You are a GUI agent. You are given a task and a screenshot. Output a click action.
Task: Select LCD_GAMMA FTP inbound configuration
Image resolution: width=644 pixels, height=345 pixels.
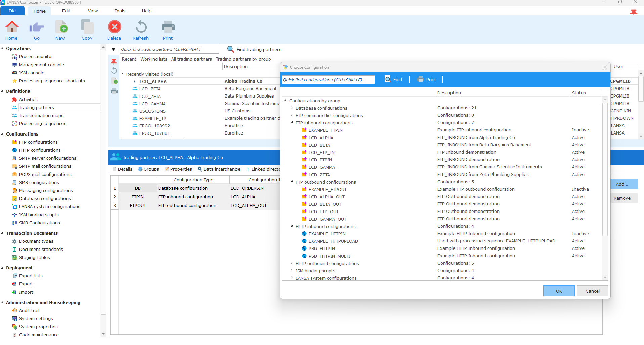click(321, 167)
